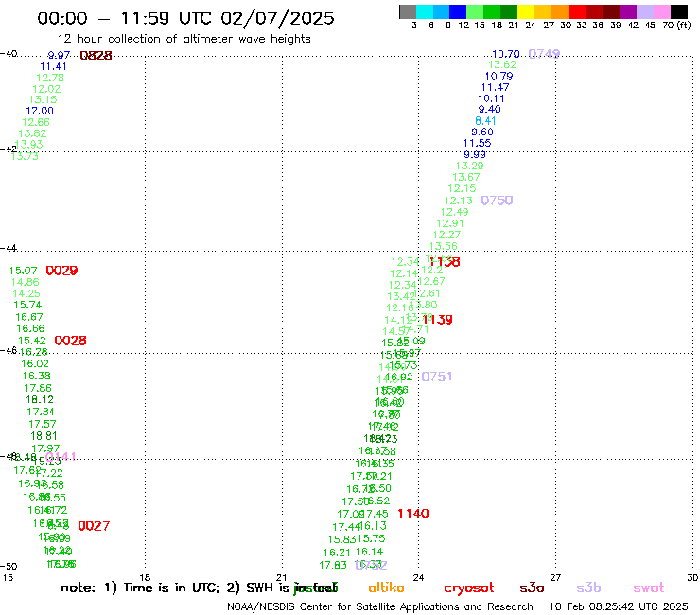
Task: Click the wave height value 12.00
Action: (x=40, y=111)
